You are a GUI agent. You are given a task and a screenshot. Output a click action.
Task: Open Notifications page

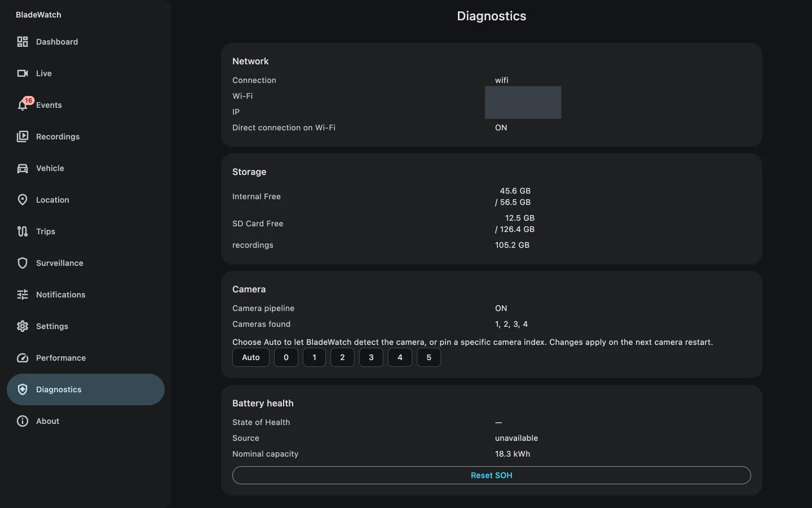click(86, 295)
